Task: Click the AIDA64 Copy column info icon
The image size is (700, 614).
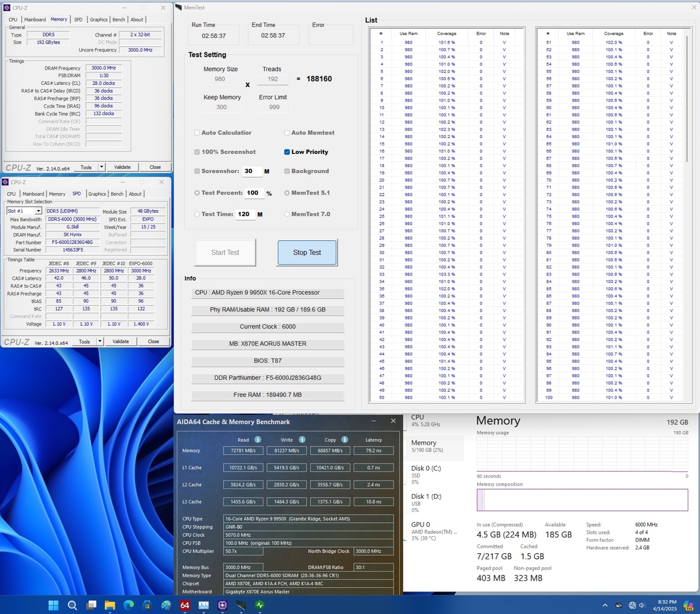Action: [x=344, y=439]
